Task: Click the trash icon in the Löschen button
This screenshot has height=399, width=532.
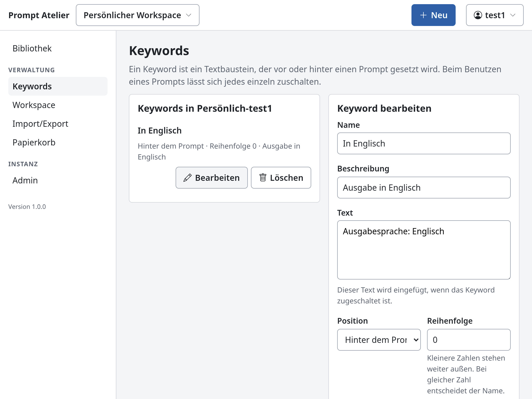Action: [263, 177]
